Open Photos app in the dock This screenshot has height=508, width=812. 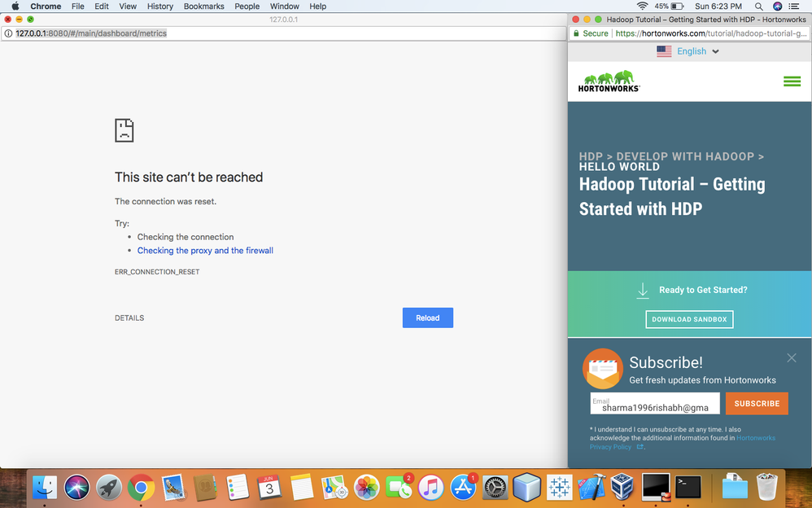coord(367,488)
